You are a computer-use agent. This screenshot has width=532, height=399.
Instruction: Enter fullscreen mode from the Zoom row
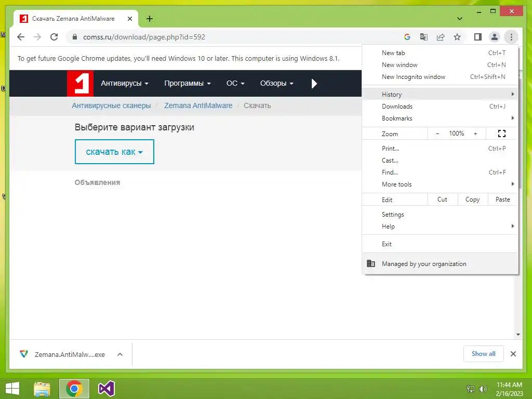502,134
